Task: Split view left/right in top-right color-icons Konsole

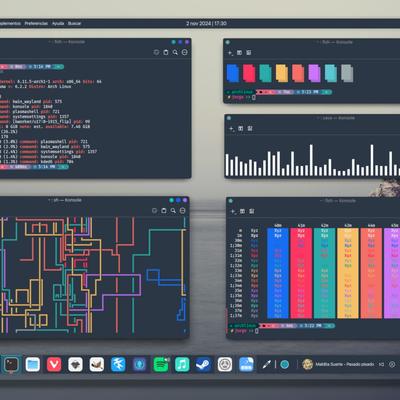Action: pos(239,53)
